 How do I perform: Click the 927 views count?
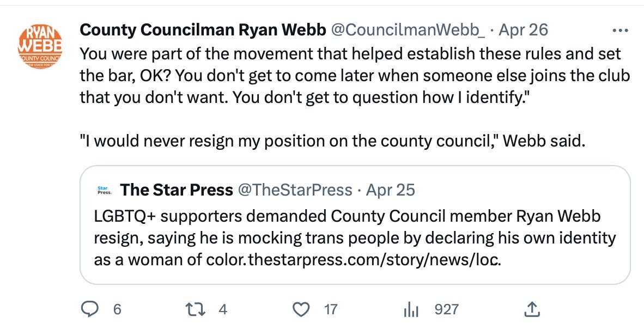click(x=446, y=309)
